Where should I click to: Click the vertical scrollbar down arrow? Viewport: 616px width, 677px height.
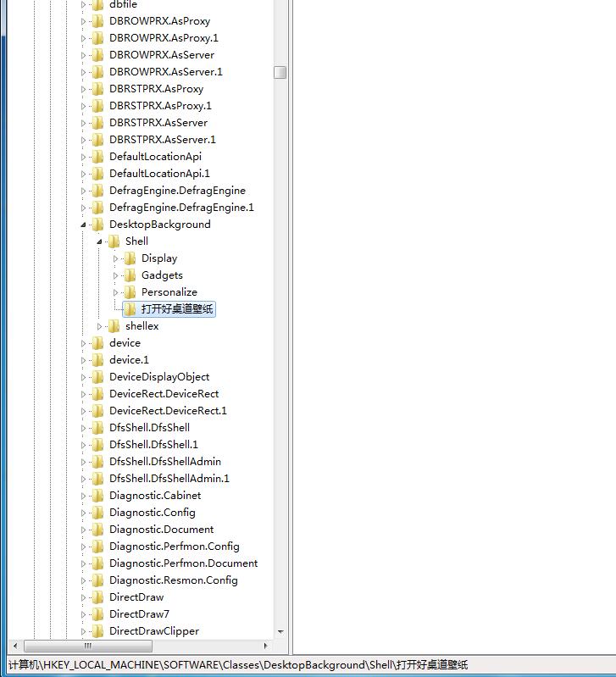(x=280, y=632)
